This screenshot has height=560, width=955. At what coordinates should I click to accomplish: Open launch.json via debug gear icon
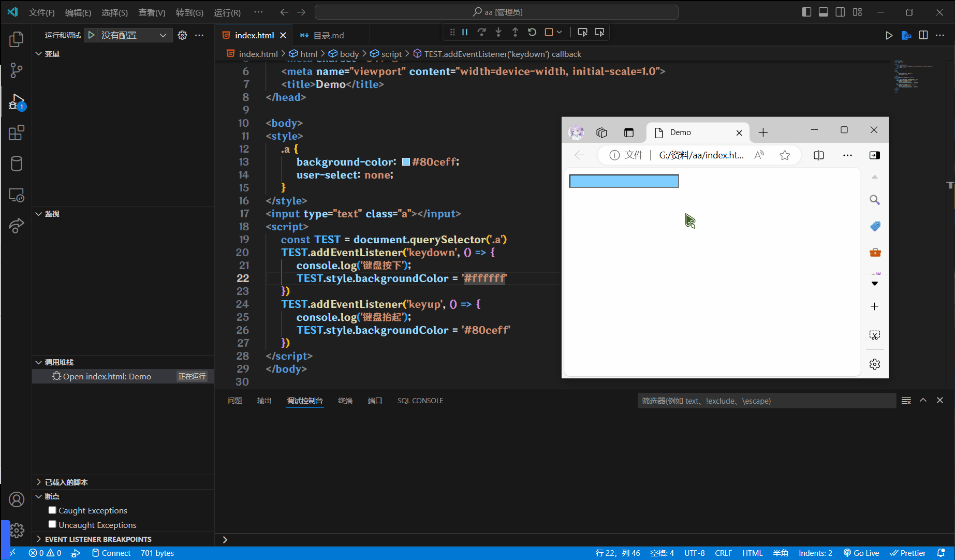tap(182, 35)
